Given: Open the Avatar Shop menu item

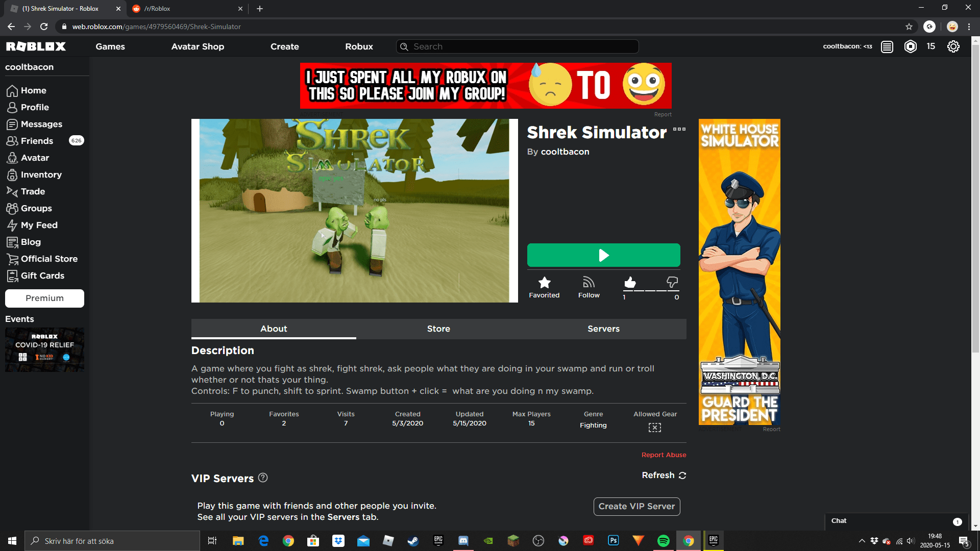Looking at the screenshot, I should (x=198, y=46).
